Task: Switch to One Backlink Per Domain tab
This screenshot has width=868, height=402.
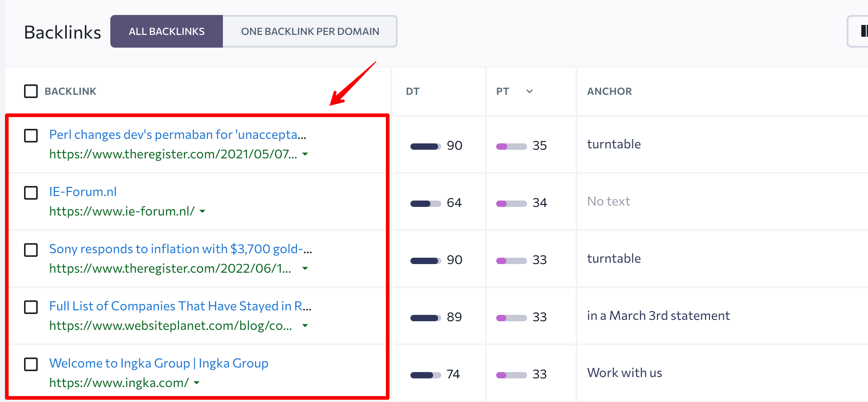Action: pos(310,31)
